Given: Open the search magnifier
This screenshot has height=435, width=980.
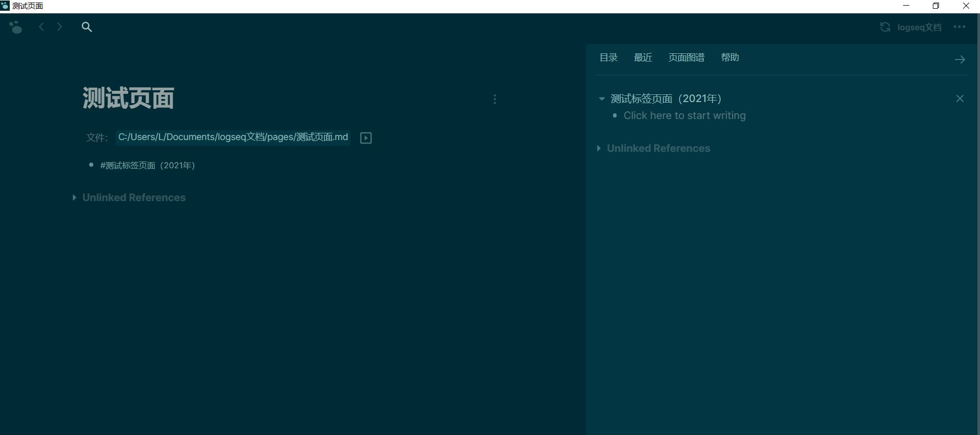Looking at the screenshot, I should click(x=87, y=27).
